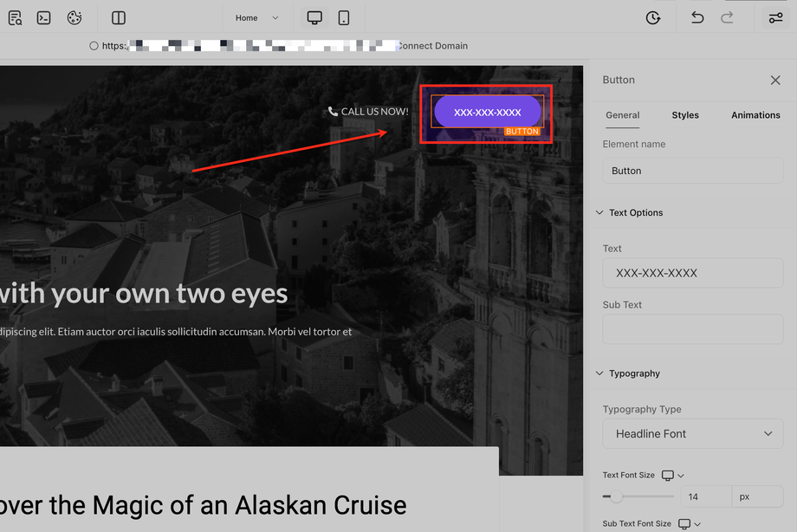This screenshot has width=797, height=532.
Task: Switch to desktop preview mode
Action: [314, 18]
